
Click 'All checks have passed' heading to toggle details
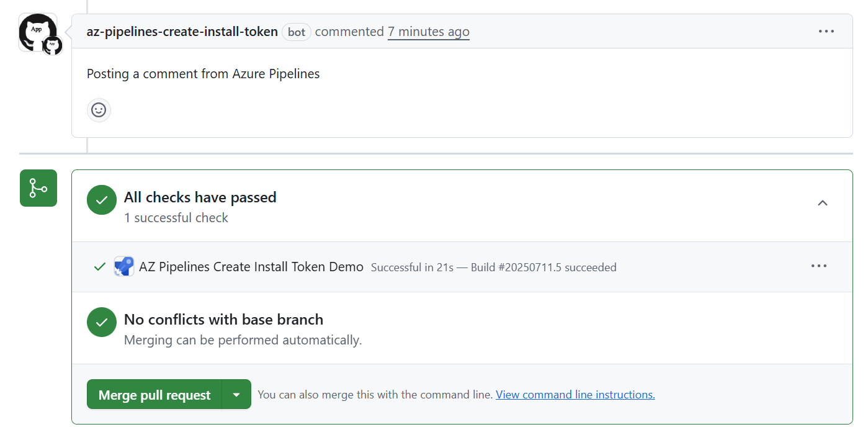pyautogui.click(x=200, y=197)
